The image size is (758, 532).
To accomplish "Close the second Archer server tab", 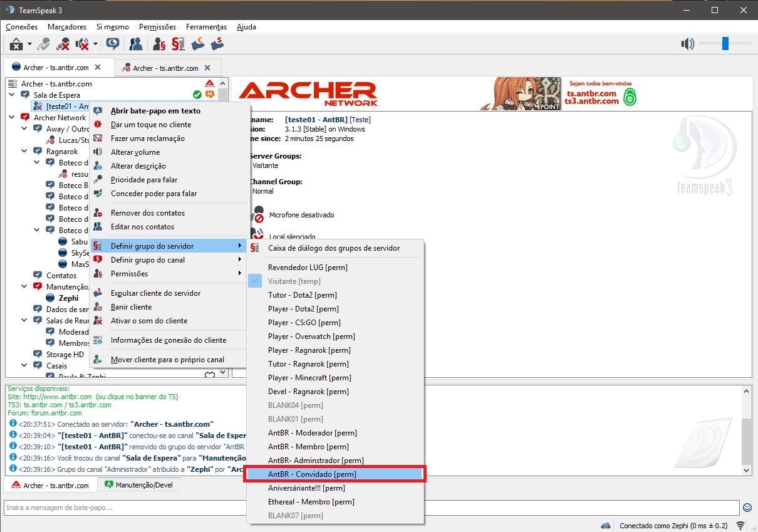I will (207, 68).
